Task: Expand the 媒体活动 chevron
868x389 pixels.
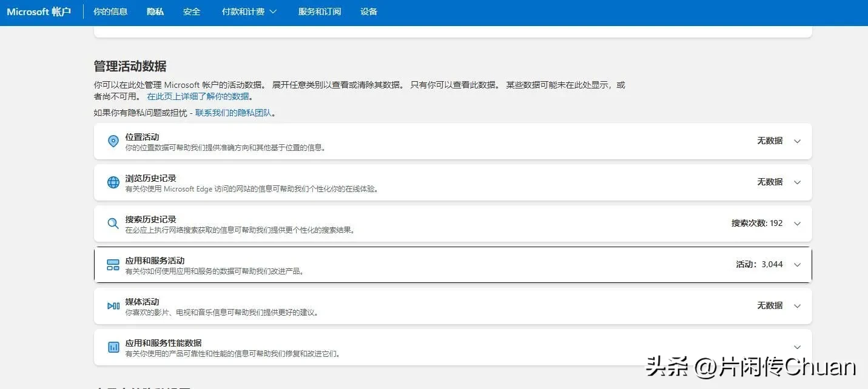Action: [x=798, y=306]
